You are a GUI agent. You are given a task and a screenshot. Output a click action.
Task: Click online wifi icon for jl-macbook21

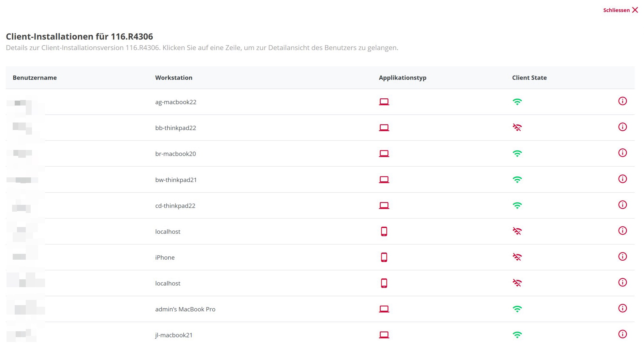517,335
